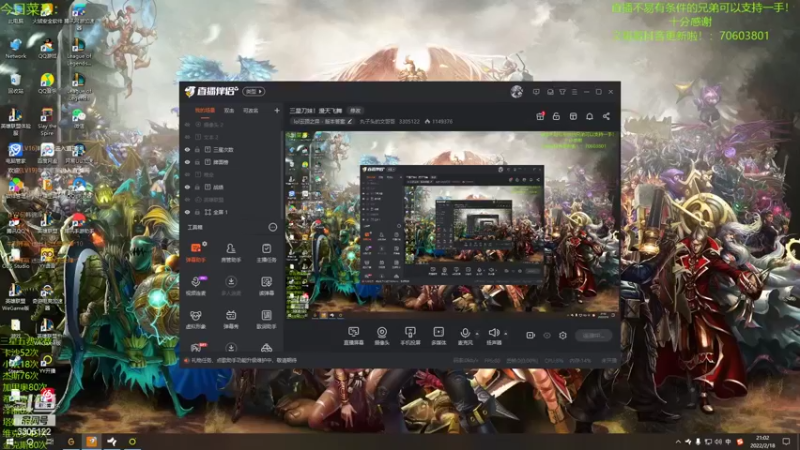This screenshot has height=450, width=800.
Task: Open the hamburger menu in the title bar
Action: click(574, 92)
